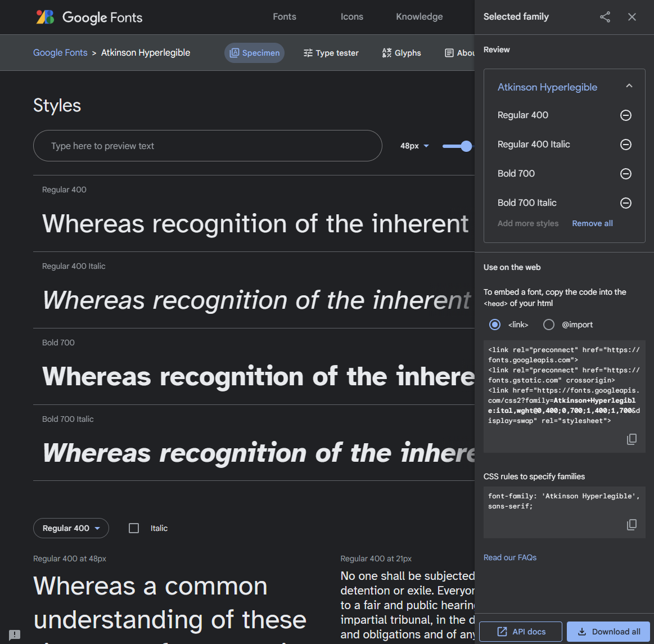
Task: Select the <link> embed radio option
Action: tap(495, 325)
